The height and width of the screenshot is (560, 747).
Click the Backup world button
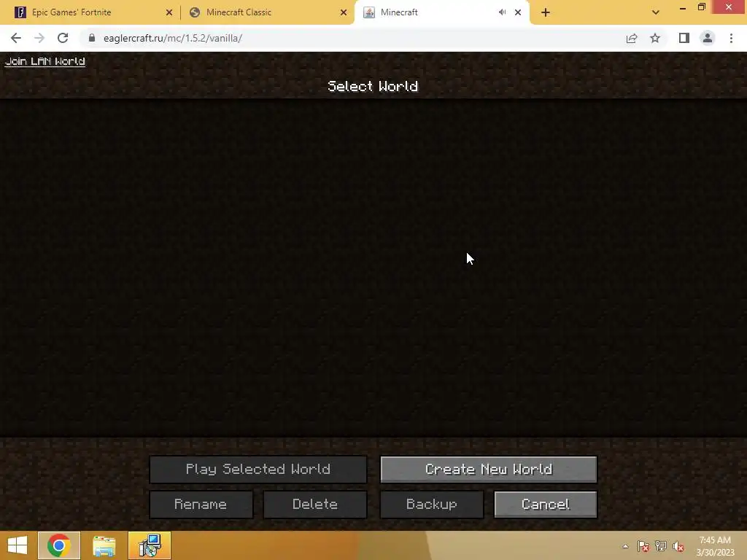click(432, 505)
